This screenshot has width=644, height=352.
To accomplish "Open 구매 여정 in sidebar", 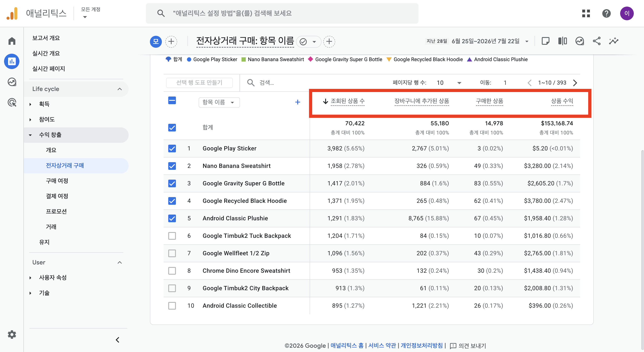I will point(57,181).
